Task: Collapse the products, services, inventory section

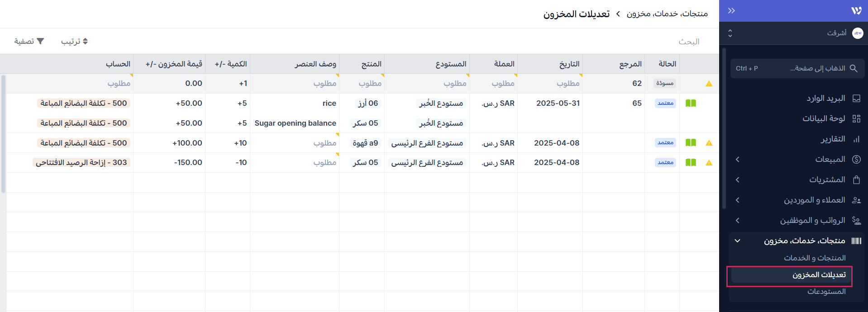Action: tap(737, 241)
